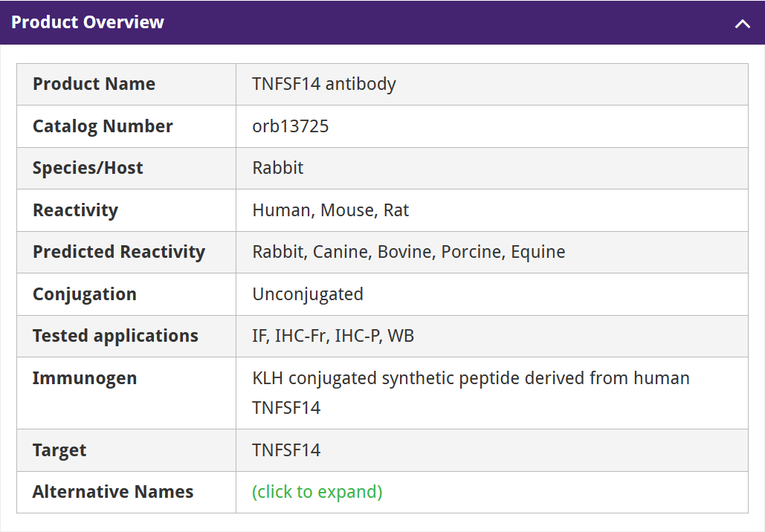Click the Catalog Number row label
Viewport: 765px width, 532px height.
pyautogui.click(x=103, y=126)
